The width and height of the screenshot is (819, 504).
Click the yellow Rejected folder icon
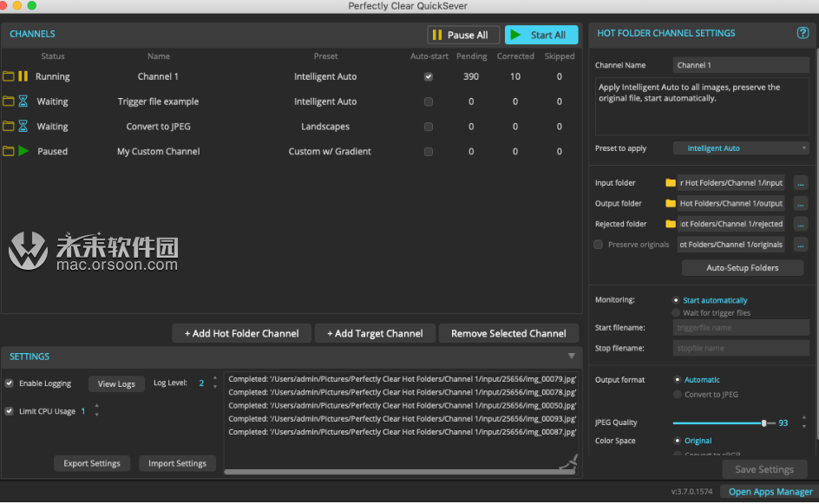671,224
